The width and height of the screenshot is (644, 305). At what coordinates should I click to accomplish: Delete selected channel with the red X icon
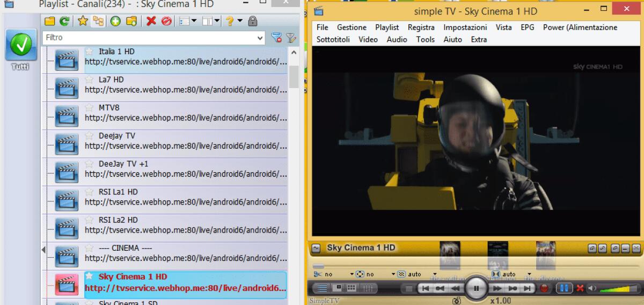tap(151, 21)
